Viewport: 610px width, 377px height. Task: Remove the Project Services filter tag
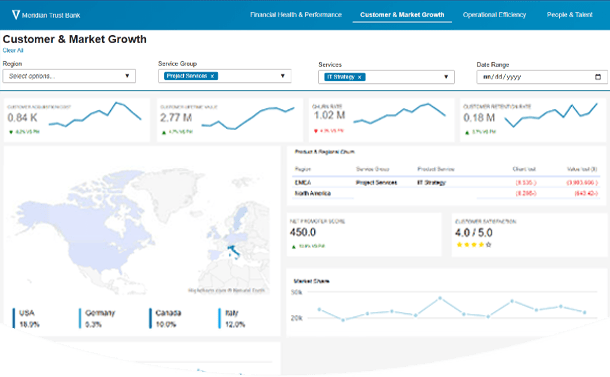[212, 76]
